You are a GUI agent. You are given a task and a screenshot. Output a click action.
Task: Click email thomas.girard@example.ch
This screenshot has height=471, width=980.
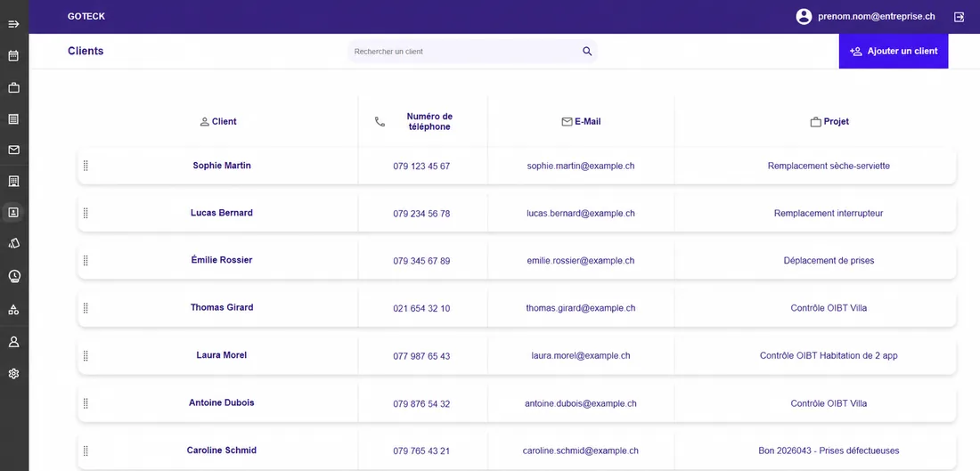click(581, 308)
